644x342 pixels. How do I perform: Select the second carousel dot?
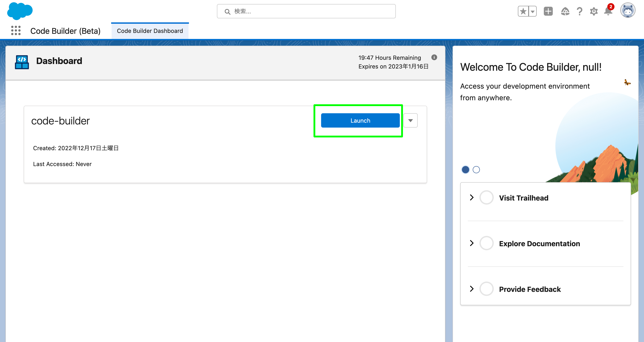coord(476,170)
